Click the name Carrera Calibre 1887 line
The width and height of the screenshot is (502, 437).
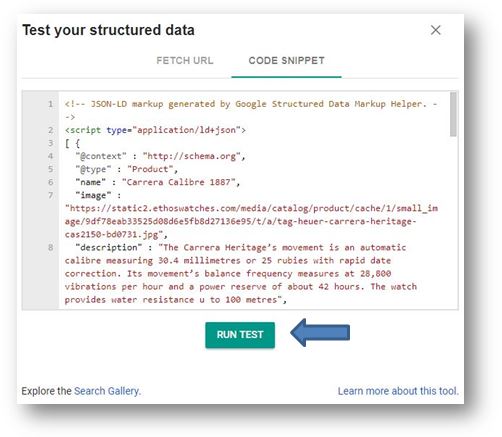tap(158, 182)
